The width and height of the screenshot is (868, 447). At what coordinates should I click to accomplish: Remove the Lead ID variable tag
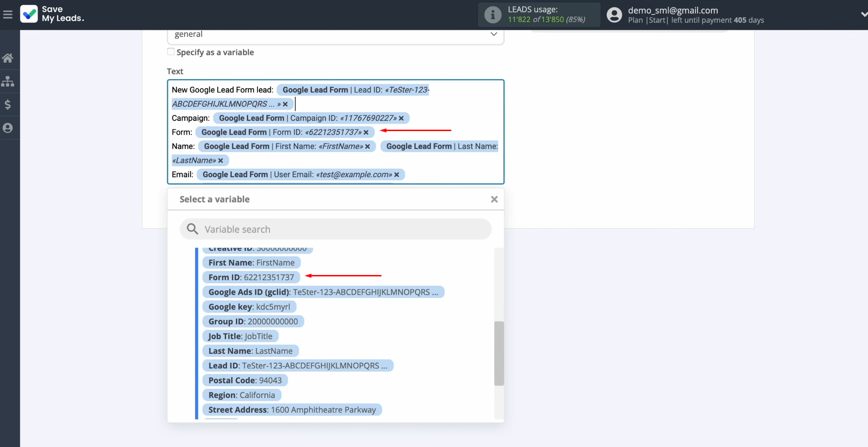click(x=285, y=104)
